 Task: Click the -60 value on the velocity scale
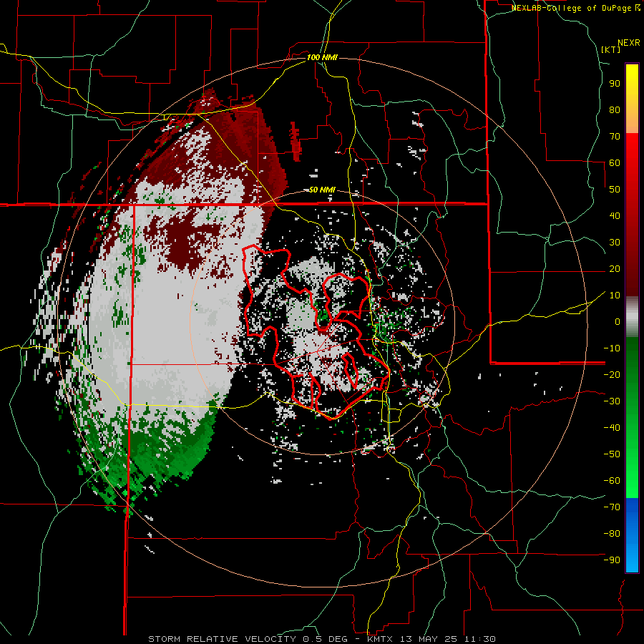(x=612, y=481)
